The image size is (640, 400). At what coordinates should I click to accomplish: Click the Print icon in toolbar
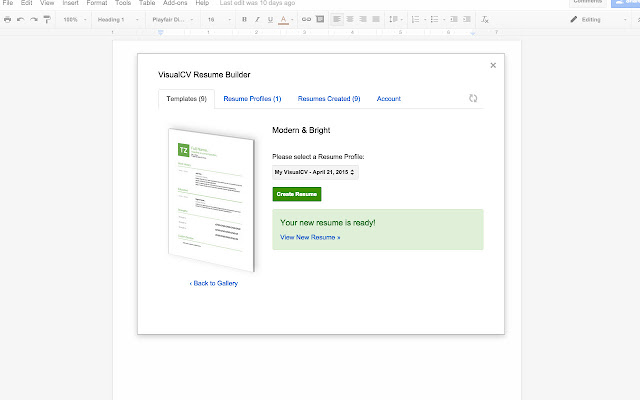click(x=7, y=19)
